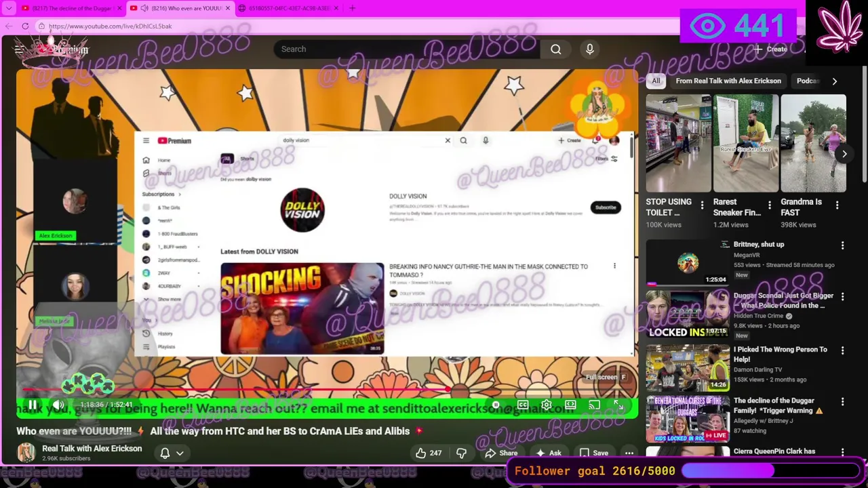Toggle closed captions with the CC icon
The height and width of the screenshot is (488, 868).
point(523,405)
